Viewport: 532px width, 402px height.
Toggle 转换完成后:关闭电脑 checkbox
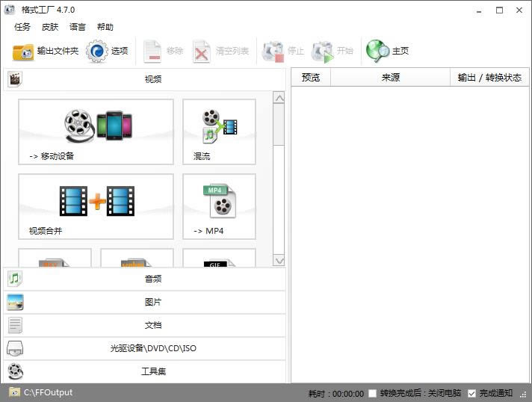(x=372, y=393)
